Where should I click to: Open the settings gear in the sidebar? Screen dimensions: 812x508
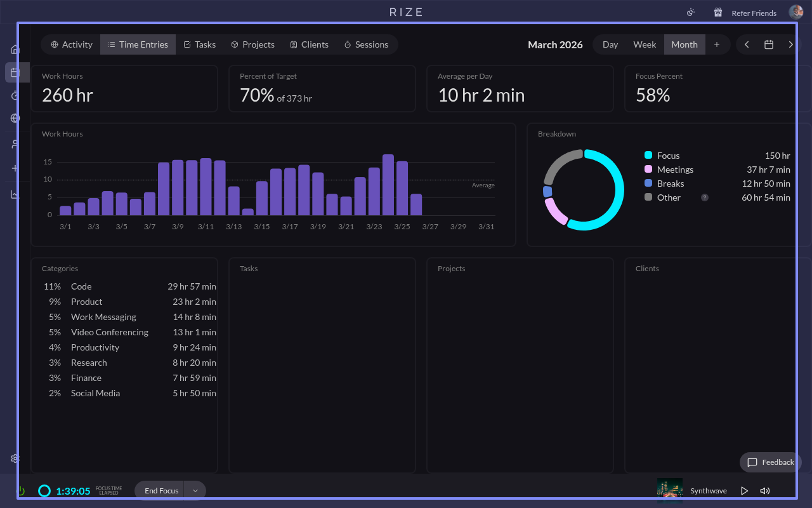(x=15, y=458)
